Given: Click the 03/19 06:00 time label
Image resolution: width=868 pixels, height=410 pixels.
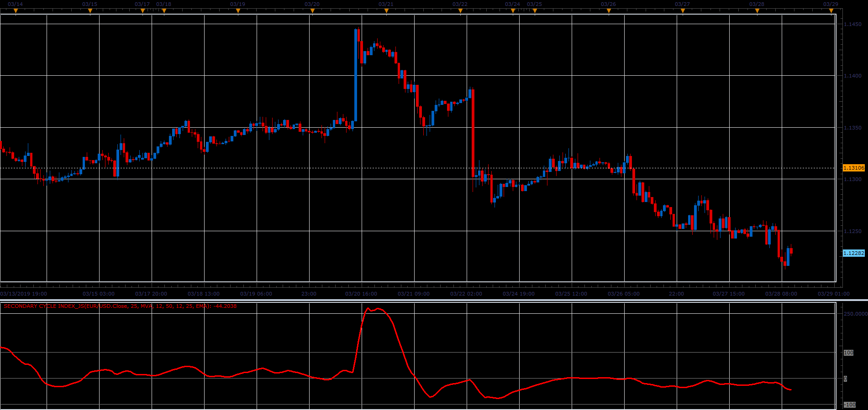Looking at the screenshot, I should 256,294.
